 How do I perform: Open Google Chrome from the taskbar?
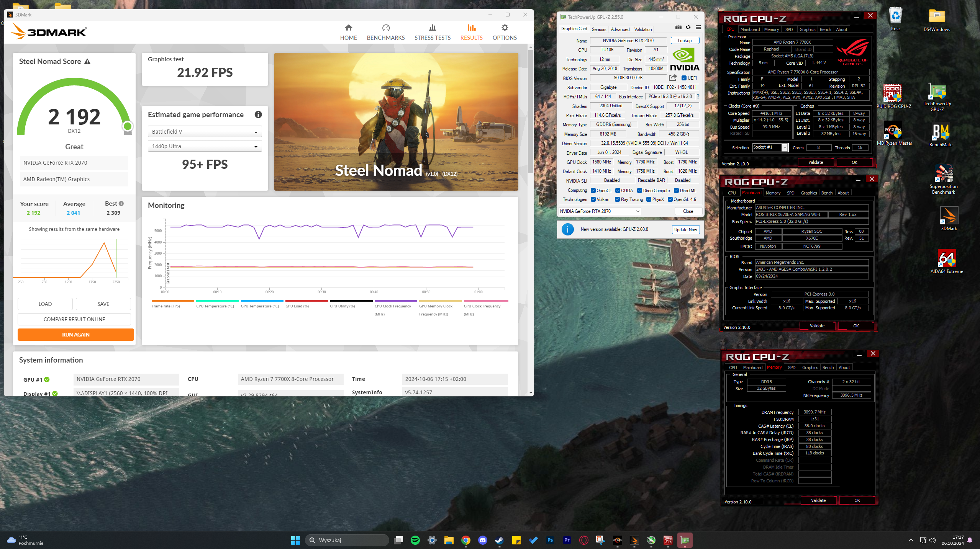point(465,540)
